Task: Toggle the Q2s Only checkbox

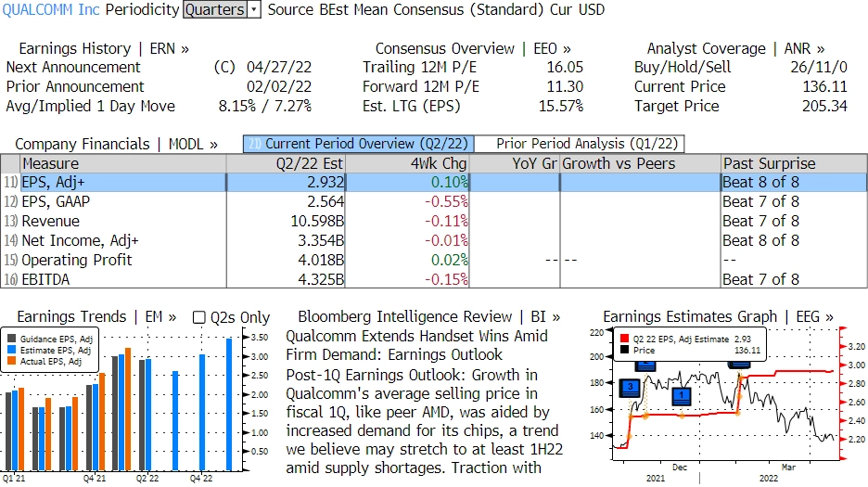Action: [198, 317]
